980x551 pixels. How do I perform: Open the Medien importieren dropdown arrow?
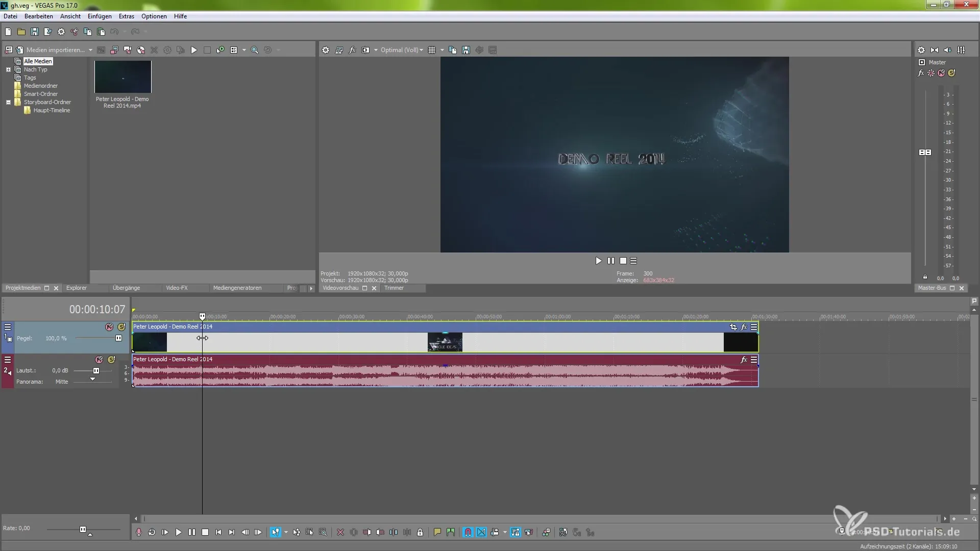(90, 50)
